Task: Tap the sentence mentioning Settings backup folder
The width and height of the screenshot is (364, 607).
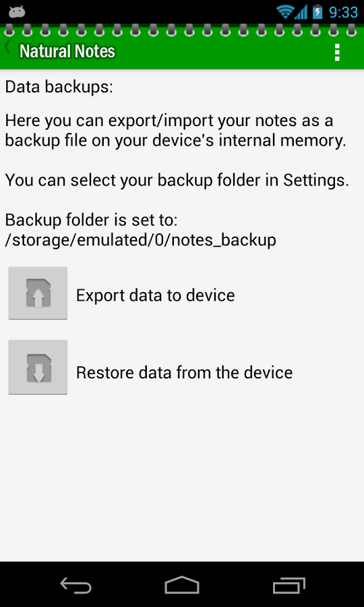Action: tap(177, 180)
